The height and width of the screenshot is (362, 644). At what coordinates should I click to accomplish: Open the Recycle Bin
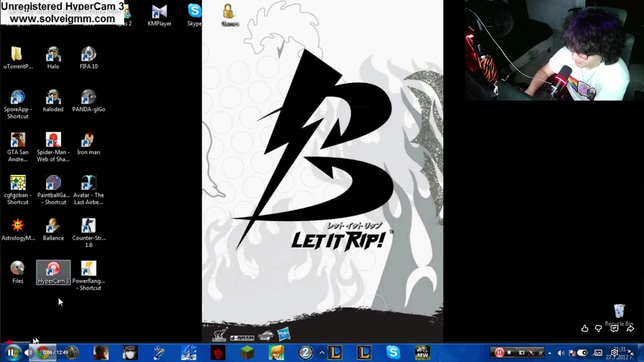(619, 315)
